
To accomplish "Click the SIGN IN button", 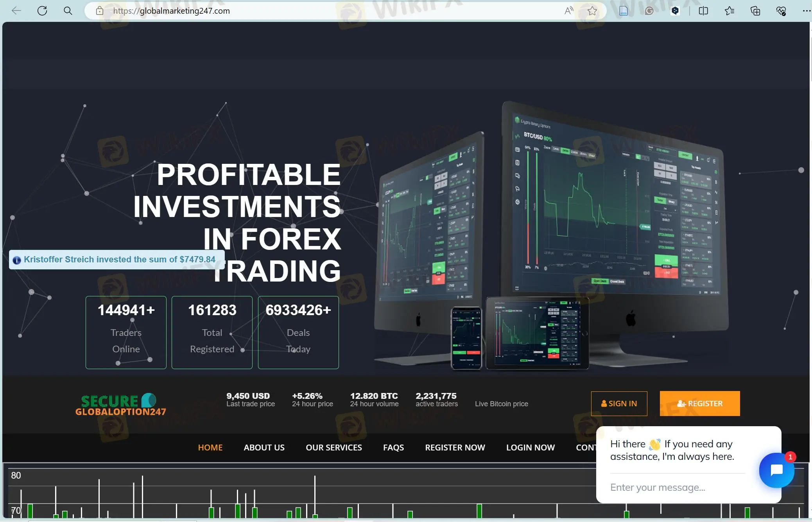I will pos(618,403).
